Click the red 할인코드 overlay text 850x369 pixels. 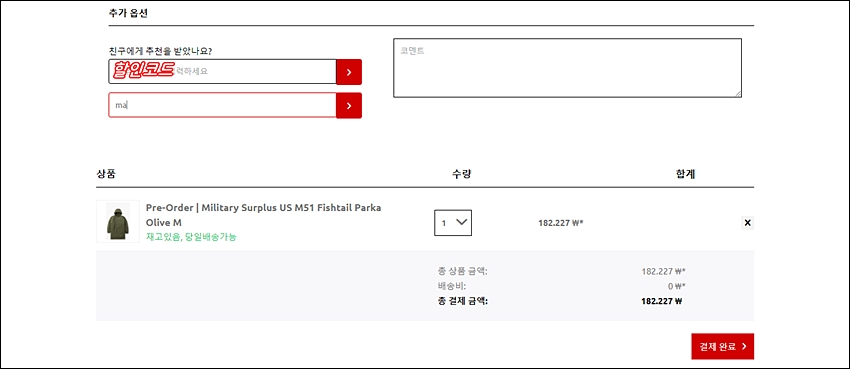(144, 70)
